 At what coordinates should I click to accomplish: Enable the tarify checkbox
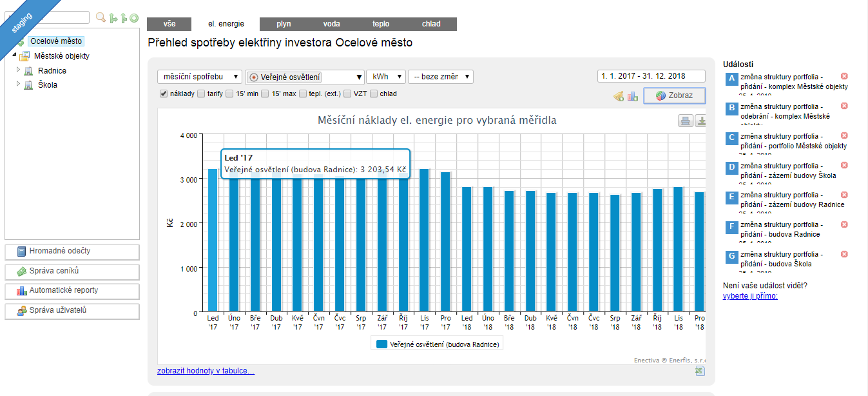(201, 94)
